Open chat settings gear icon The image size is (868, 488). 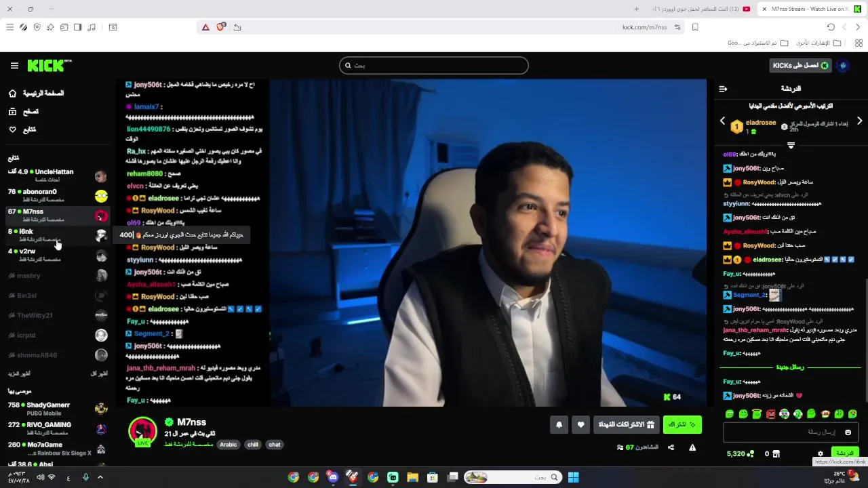pyautogui.click(x=821, y=453)
